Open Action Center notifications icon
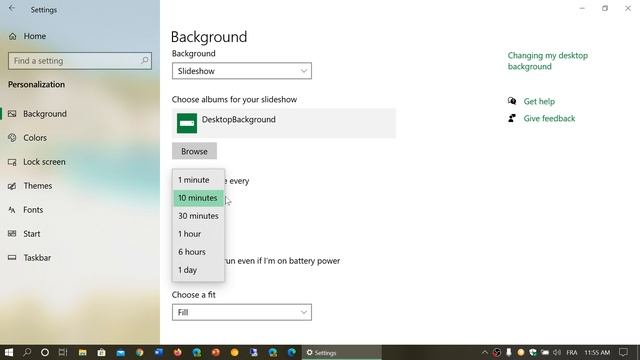The width and height of the screenshot is (640, 360). (623, 352)
